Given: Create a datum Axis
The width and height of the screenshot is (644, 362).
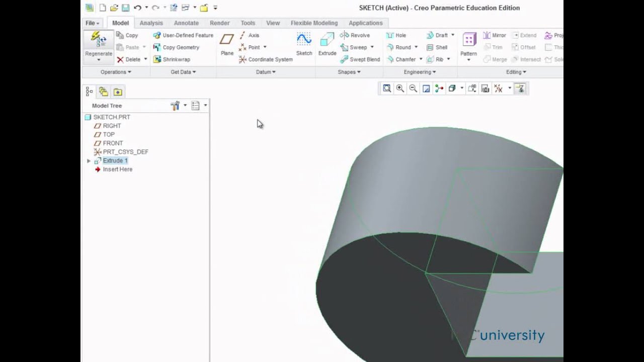Looking at the screenshot, I should point(249,35).
